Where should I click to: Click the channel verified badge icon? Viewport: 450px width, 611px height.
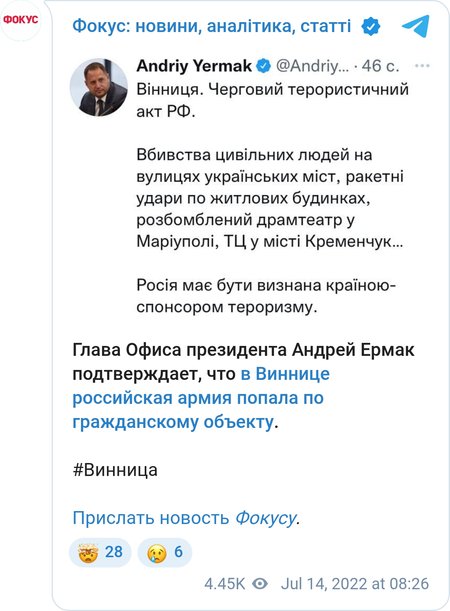click(370, 26)
